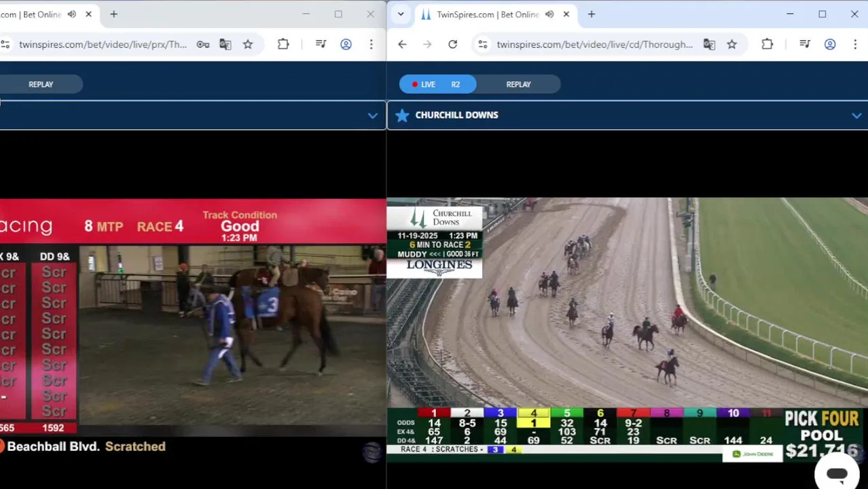Open profile icon in right window
Viewport: 868px width, 489px height.
tap(830, 44)
